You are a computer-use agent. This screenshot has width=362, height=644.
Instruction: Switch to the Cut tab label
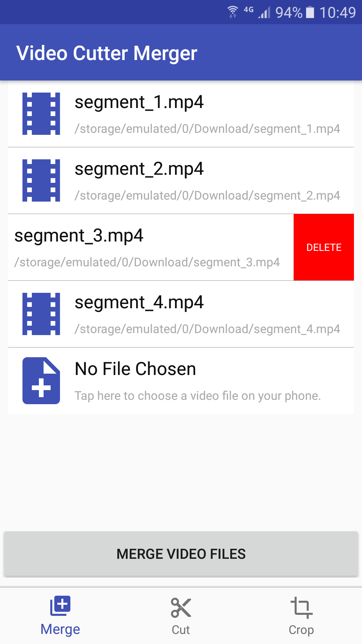point(181,630)
